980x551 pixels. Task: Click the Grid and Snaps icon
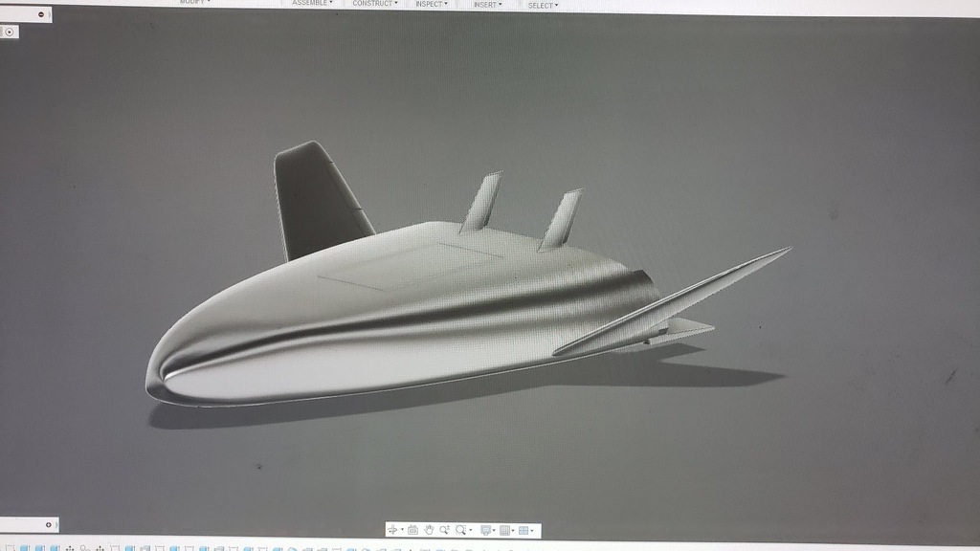click(505, 529)
